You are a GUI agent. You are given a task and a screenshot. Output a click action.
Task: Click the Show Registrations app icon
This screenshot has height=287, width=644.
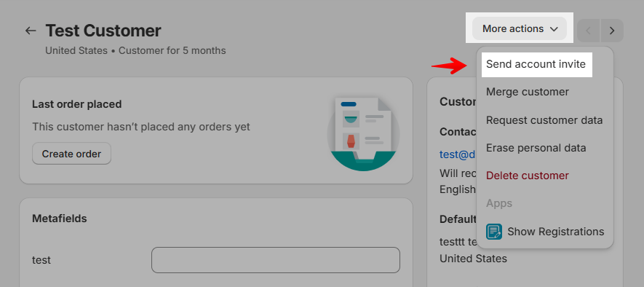pyautogui.click(x=494, y=232)
